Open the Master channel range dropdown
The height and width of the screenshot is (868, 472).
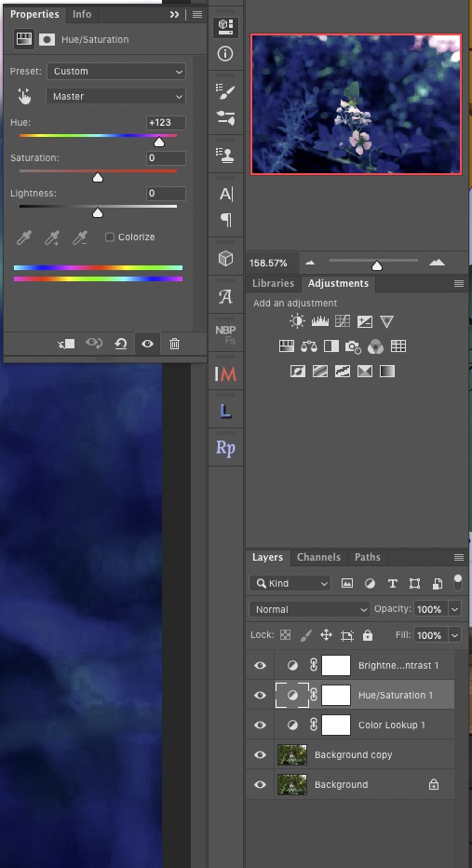pos(116,96)
